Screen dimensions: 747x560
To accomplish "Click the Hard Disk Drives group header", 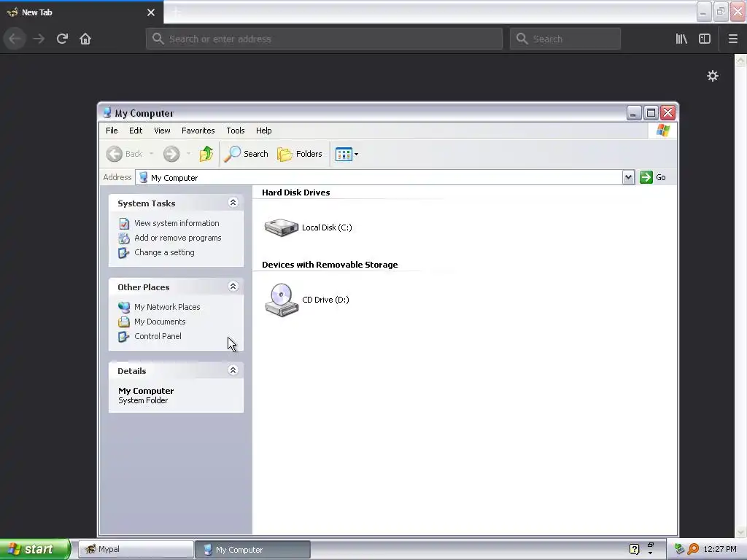I will point(296,192).
